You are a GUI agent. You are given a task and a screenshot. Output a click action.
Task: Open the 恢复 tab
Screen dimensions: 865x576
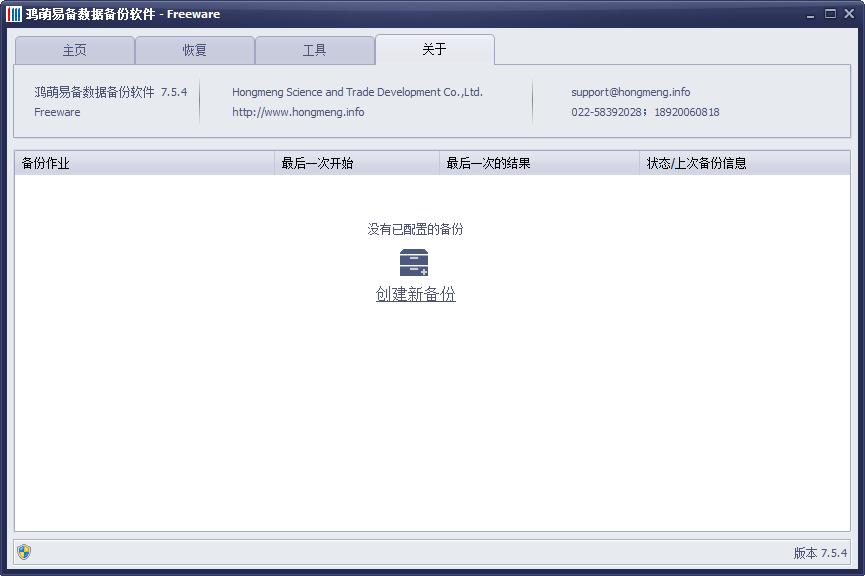(194, 50)
